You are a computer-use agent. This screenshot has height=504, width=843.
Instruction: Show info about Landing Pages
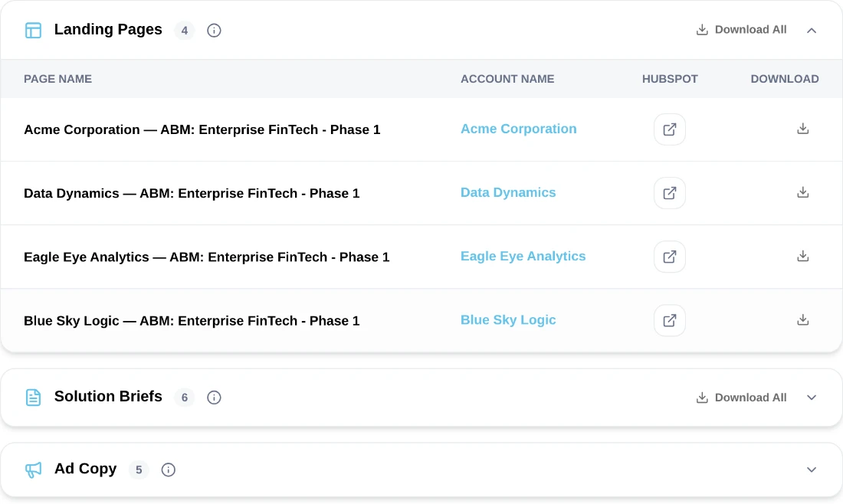214,31
